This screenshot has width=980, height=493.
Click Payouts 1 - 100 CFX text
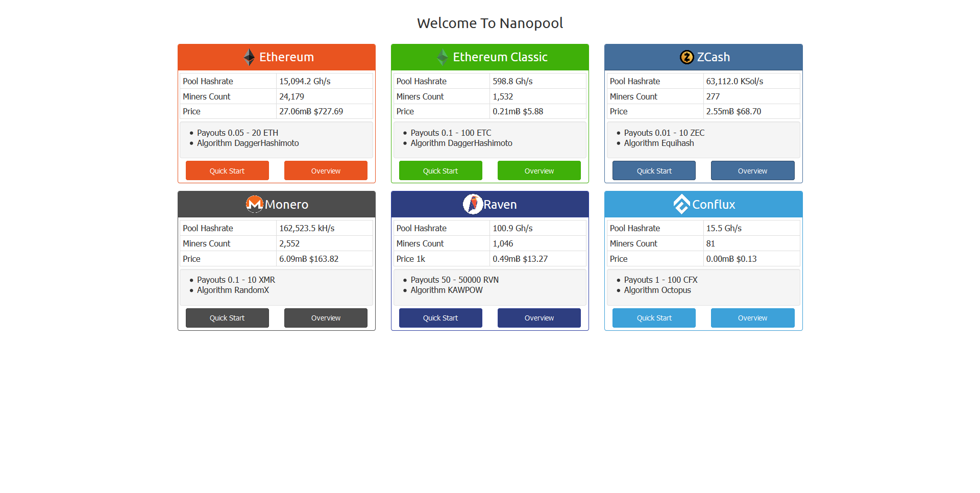(x=660, y=280)
